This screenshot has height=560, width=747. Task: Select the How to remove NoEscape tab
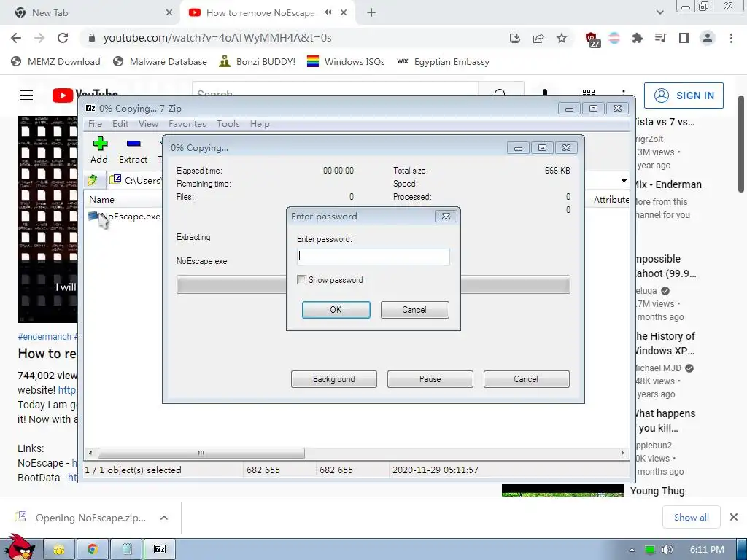point(260,13)
